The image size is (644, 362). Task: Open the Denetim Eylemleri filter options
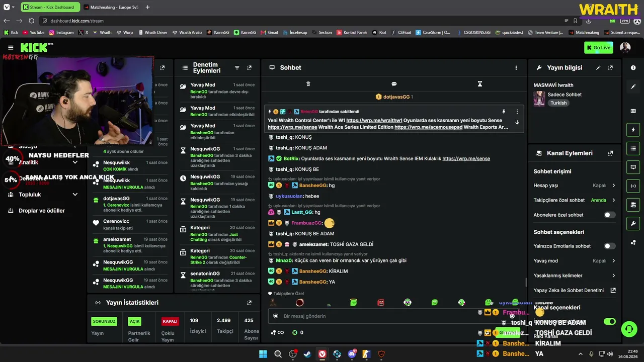237,68
